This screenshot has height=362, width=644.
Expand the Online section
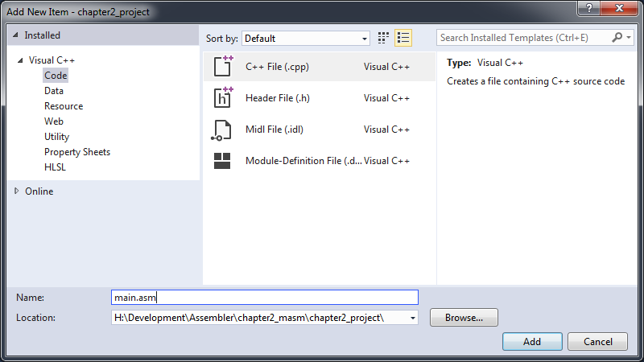[x=18, y=191]
